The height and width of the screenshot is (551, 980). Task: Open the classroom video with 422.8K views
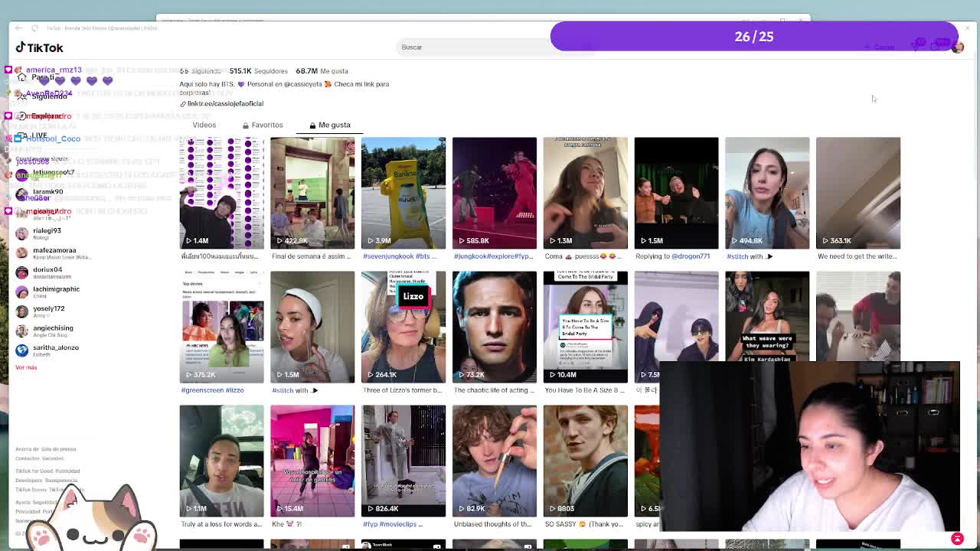pyautogui.click(x=312, y=193)
